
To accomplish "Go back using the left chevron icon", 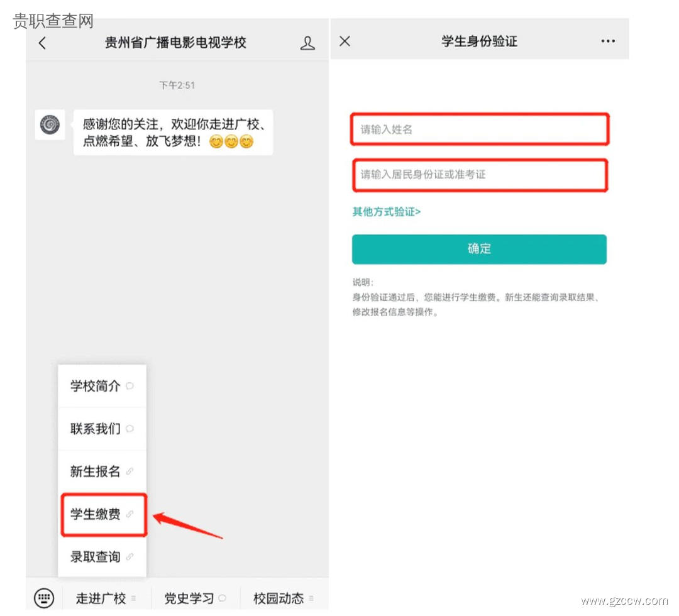I will [43, 43].
